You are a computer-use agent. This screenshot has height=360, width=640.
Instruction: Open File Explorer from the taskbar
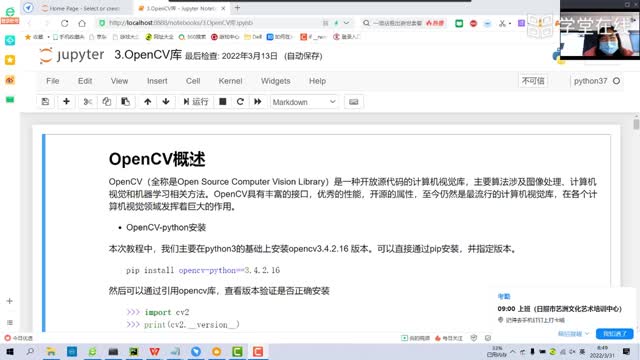pos(51,351)
